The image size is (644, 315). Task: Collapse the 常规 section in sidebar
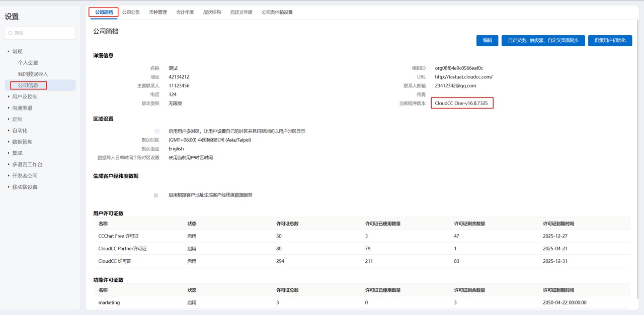(9, 52)
